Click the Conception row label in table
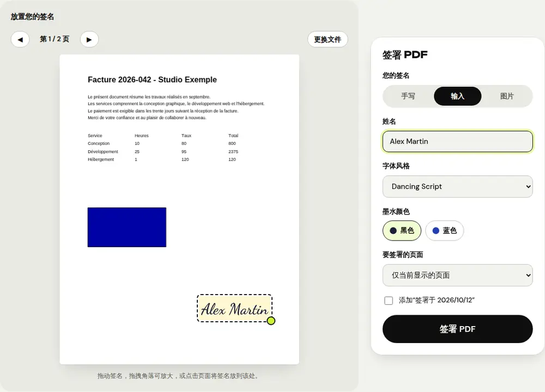The image size is (545, 392). (99, 143)
